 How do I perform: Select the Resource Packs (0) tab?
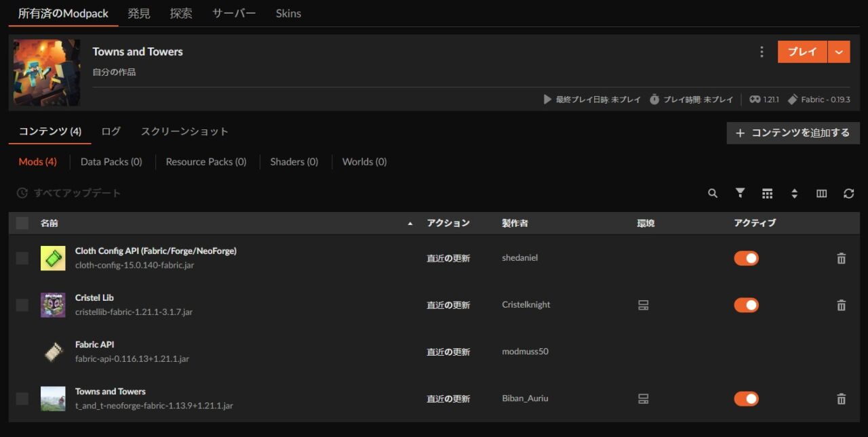[x=206, y=162]
